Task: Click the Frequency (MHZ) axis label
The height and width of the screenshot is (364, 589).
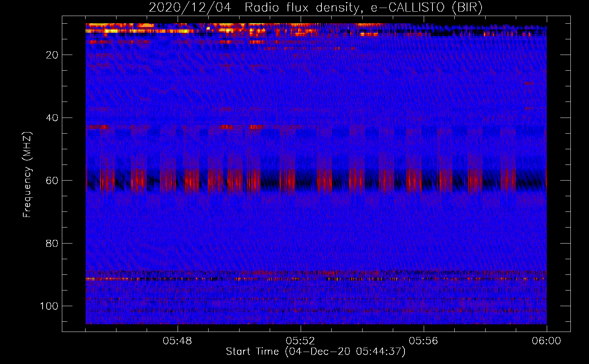Action: [27, 174]
